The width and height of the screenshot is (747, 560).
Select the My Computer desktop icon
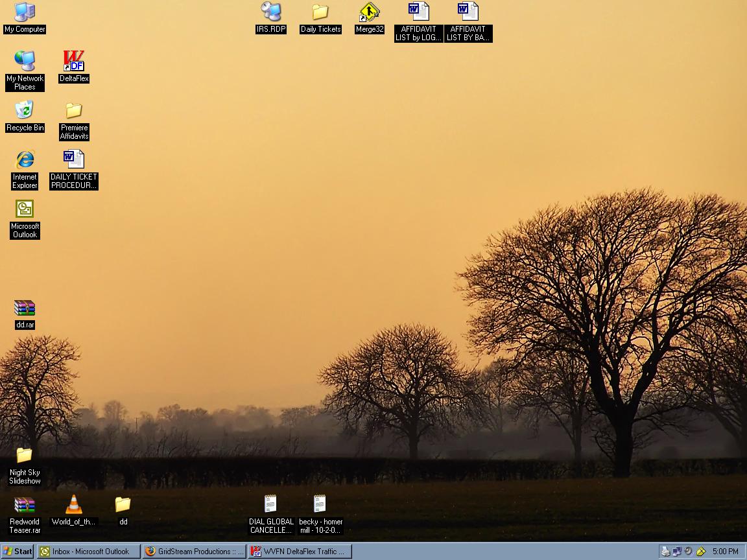click(25, 12)
